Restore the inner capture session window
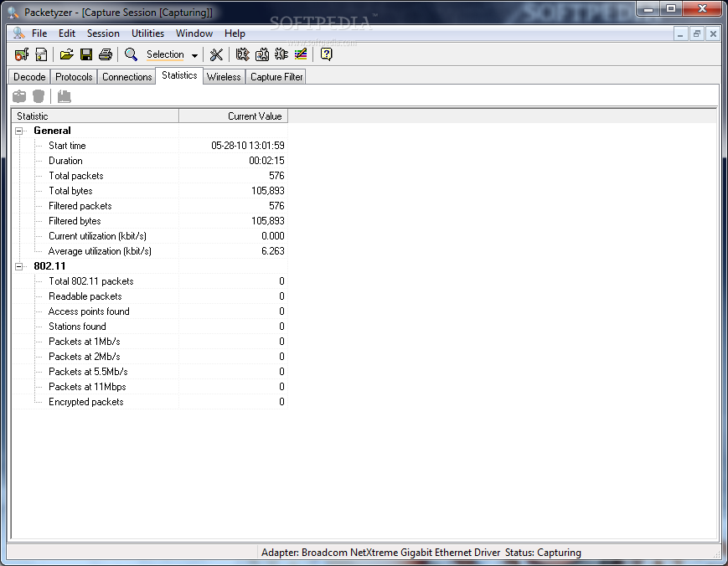The width and height of the screenshot is (728, 566). [696, 33]
